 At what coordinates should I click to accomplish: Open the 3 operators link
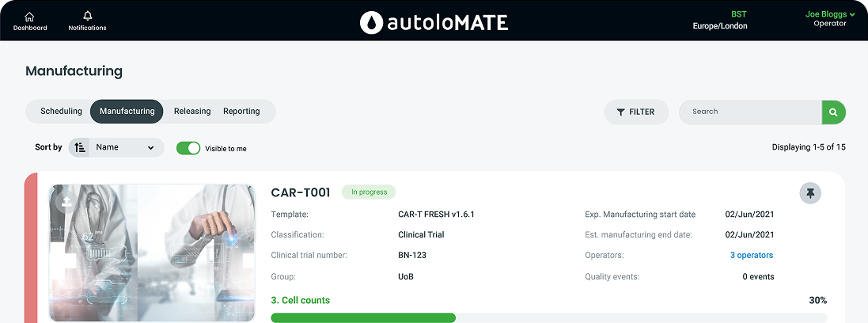coord(752,255)
